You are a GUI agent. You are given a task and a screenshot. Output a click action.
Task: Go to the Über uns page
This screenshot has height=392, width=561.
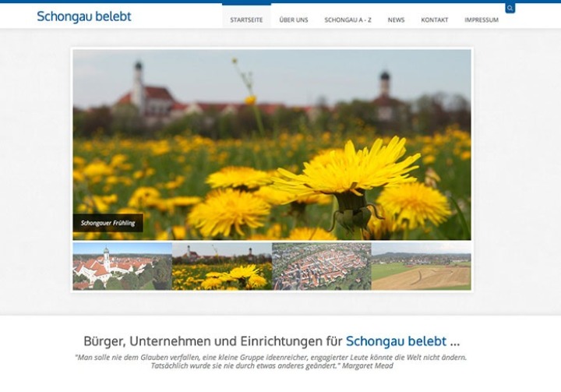[292, 19]
